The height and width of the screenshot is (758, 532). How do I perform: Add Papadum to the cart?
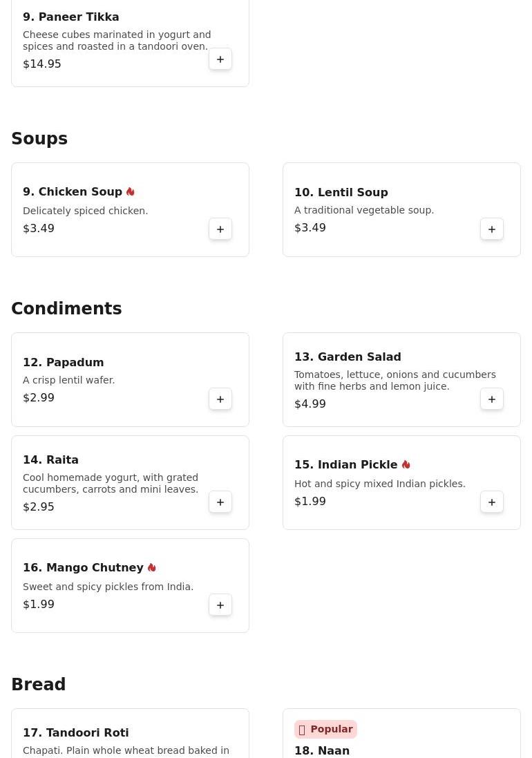220,399
